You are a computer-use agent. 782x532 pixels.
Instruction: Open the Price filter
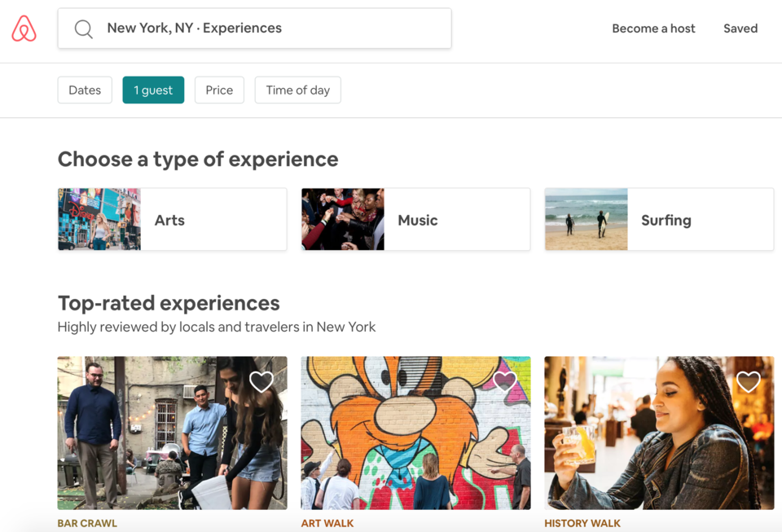(x=219, y=90)
